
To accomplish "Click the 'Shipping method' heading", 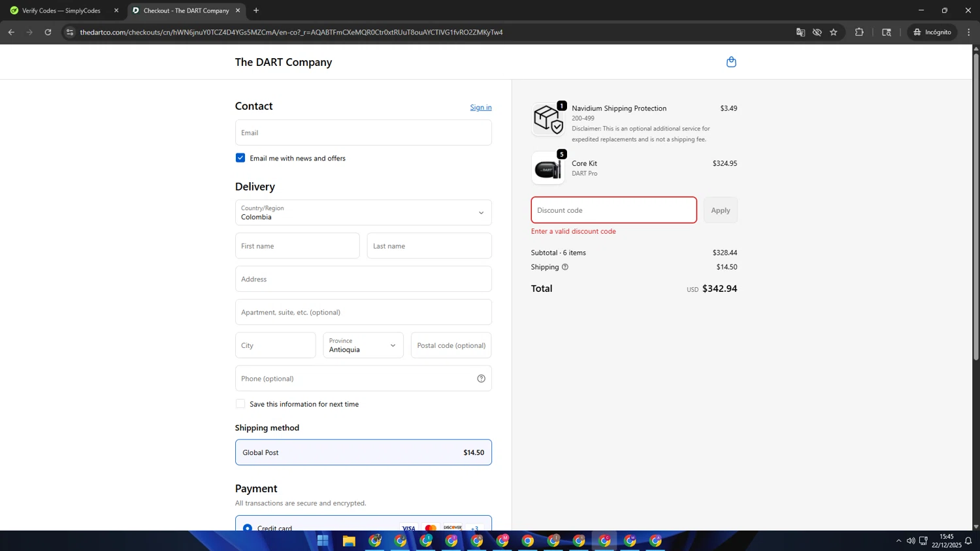I will coord(267,428).
